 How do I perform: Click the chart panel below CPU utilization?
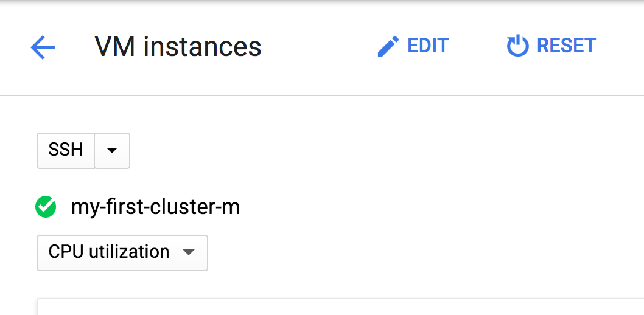pos(340,307)
